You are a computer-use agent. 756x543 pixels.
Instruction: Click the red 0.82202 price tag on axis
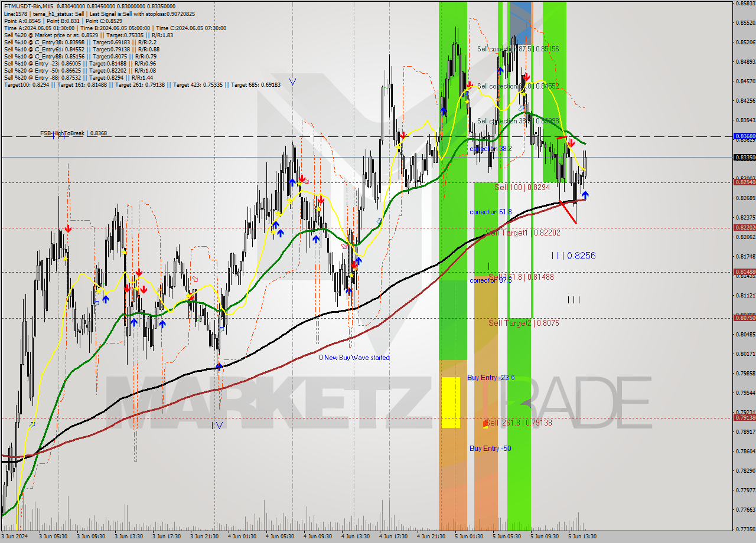pos(744,227)
